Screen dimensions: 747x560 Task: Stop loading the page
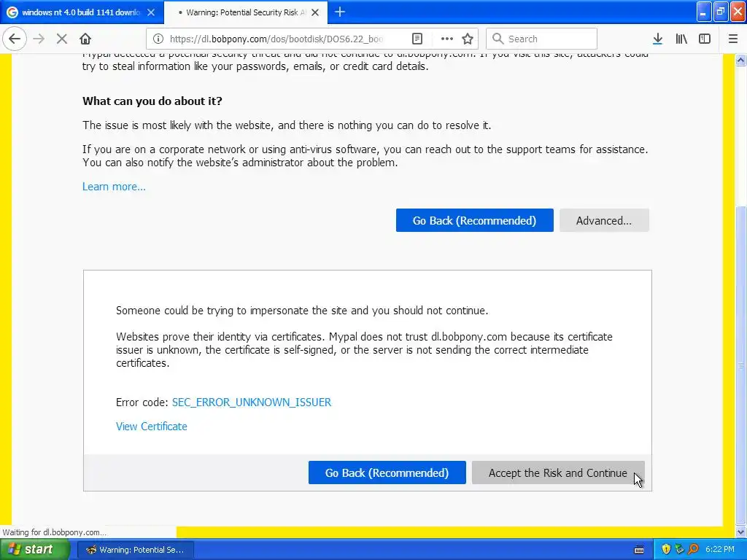coord(62,39)
